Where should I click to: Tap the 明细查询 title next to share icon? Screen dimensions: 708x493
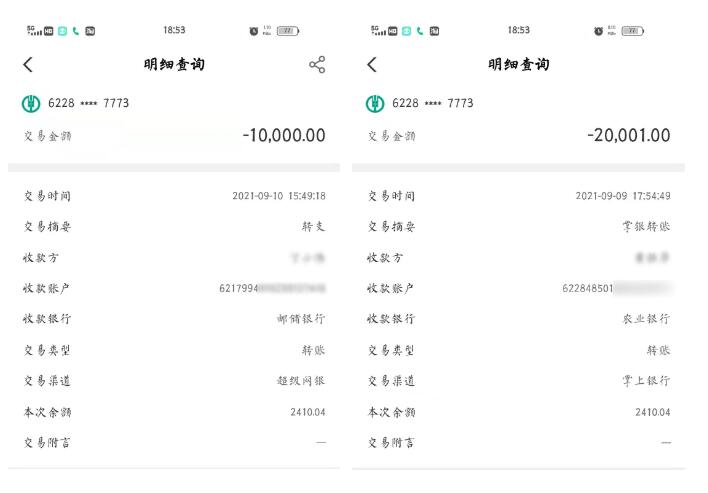pos(177,65)
